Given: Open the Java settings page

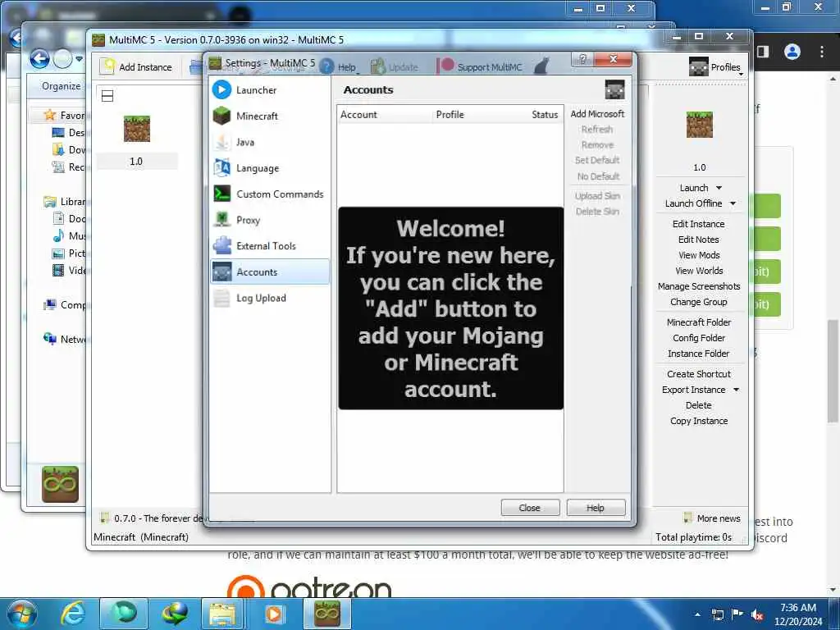Looking at the screenshot, I should pyautogui.click(x=269, y=142).
